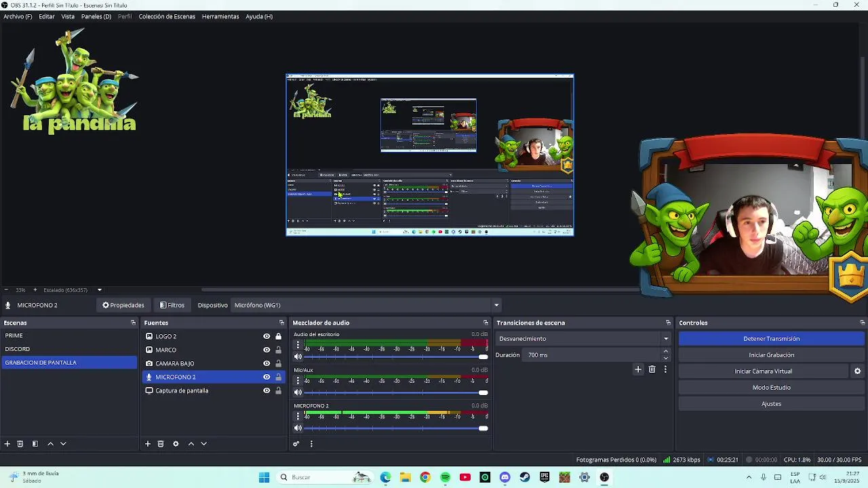Open Ajustes from Controles panel

[771, 404]
